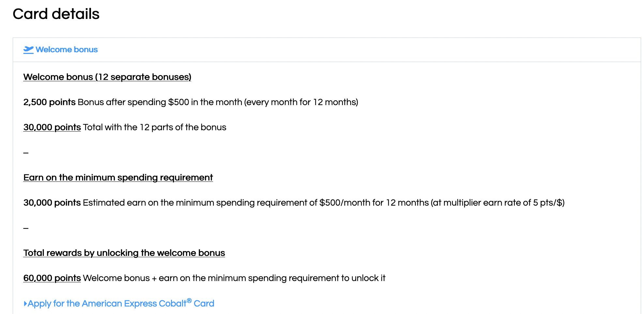Click the '(every month for 12 months)' text
This screenshot has height=314, width=644.
pos(301,102)
